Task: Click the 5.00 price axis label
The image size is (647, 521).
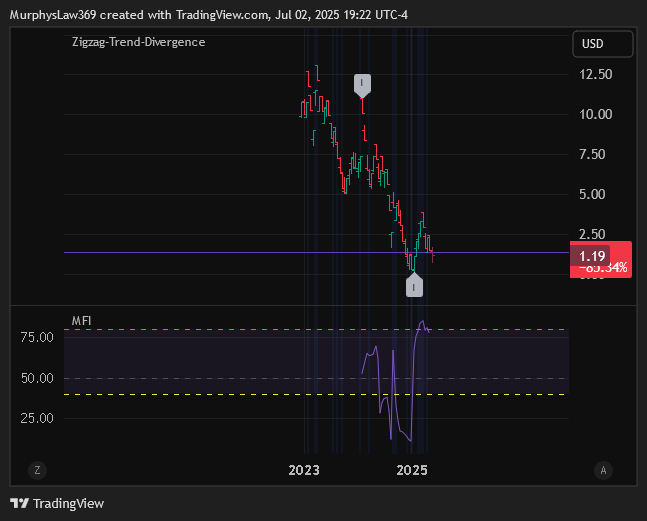Action: 592,194
